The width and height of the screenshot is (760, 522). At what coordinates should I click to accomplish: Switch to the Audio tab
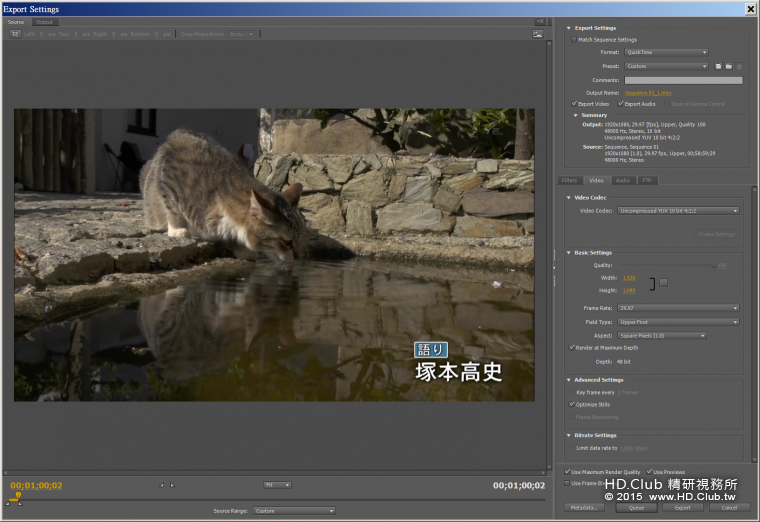(x=622, y=180)
